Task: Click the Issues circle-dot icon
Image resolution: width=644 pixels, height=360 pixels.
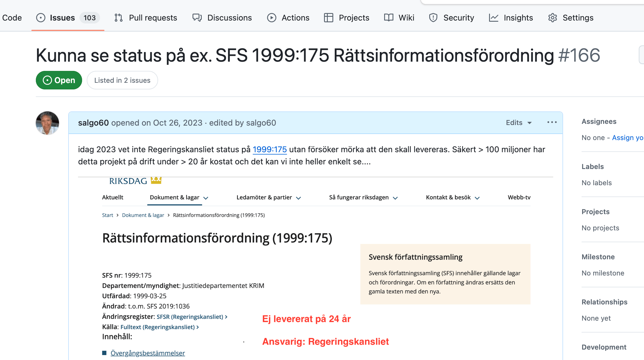Action: 41,18
